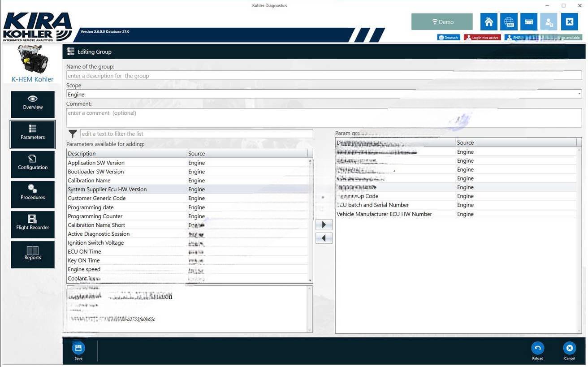Click the Name of the group field
This screenshot has height=367, width=588.
coord(324,76)
